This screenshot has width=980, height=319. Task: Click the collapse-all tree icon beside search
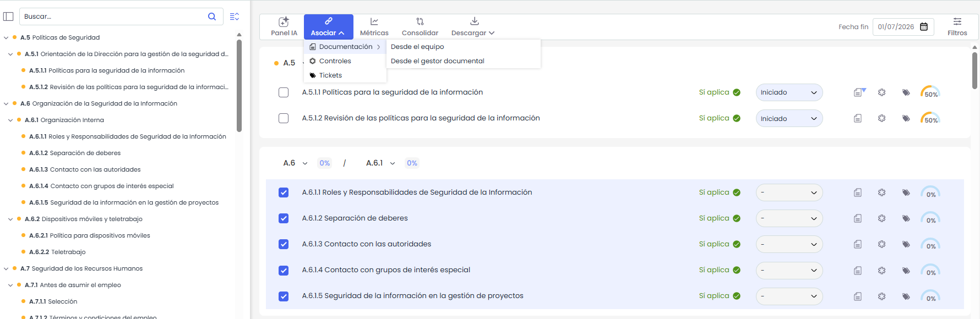pos(234,16)
